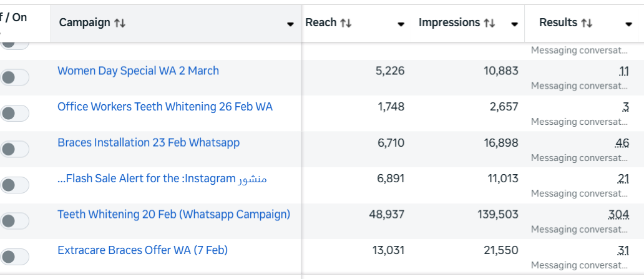Sort table by Impressions arrows icon
Screen dimensions: 644x279
tap(489, 23)
